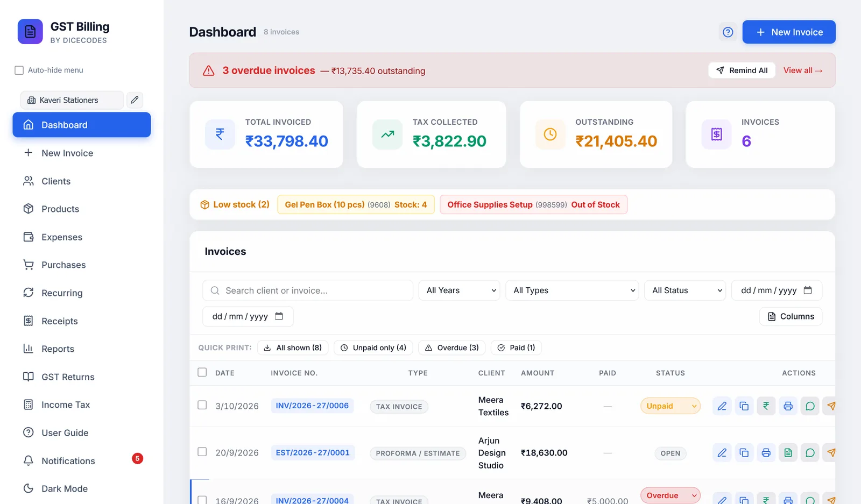Image resolution: width=861 pixels, height=504 pixels.
Task: Open chat icon for EST/2026-27/0001
Action: pos(810,453)
